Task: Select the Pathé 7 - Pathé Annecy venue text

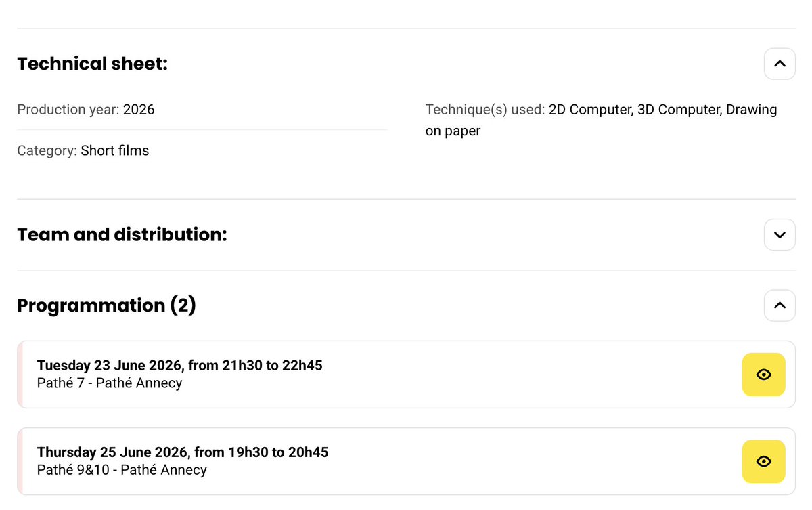Action: [x=110, y=383]
